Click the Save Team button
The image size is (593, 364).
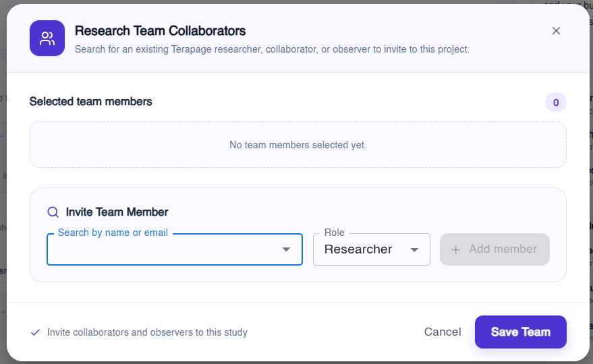coord(520,332)
